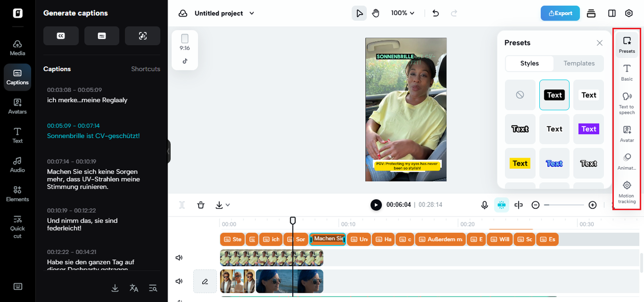The width and height of the screenshot is (644, 302).
Task: Play the video preview
Action: click(376, 205)
